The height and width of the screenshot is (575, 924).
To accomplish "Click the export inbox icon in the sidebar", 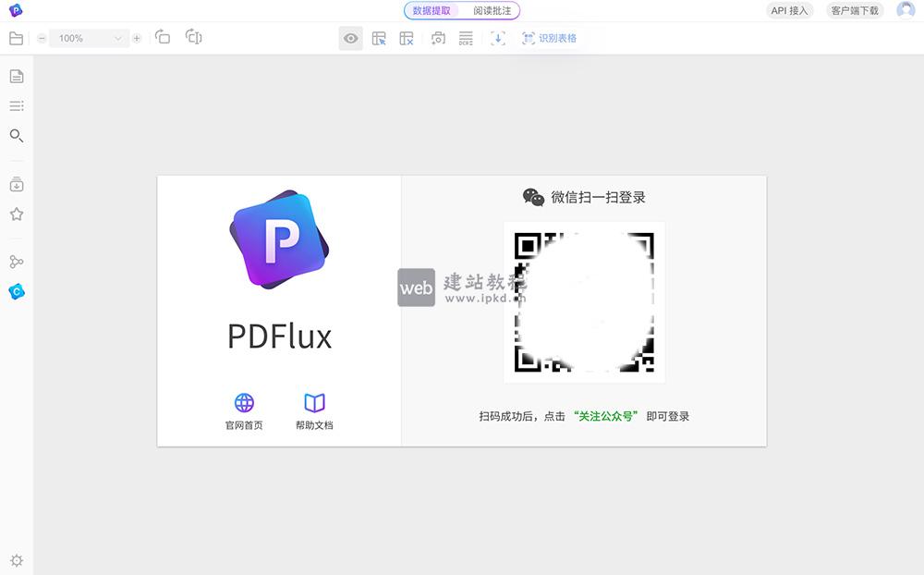I will tap(16, 184).
